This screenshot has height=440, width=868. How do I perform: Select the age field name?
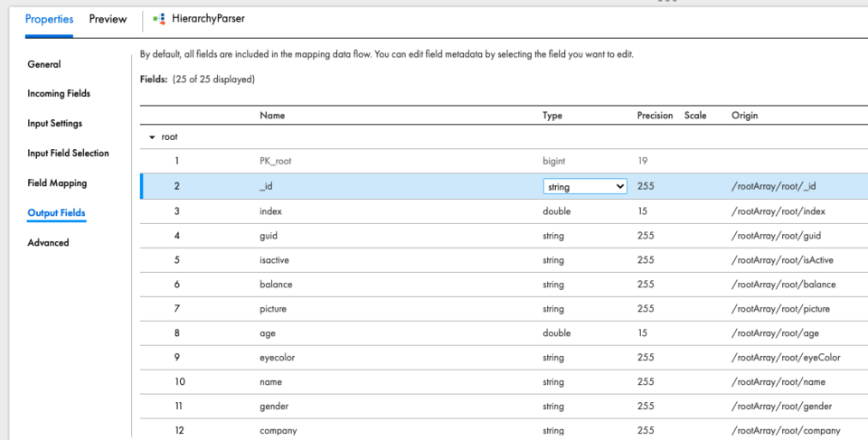[x=268, y=333]
